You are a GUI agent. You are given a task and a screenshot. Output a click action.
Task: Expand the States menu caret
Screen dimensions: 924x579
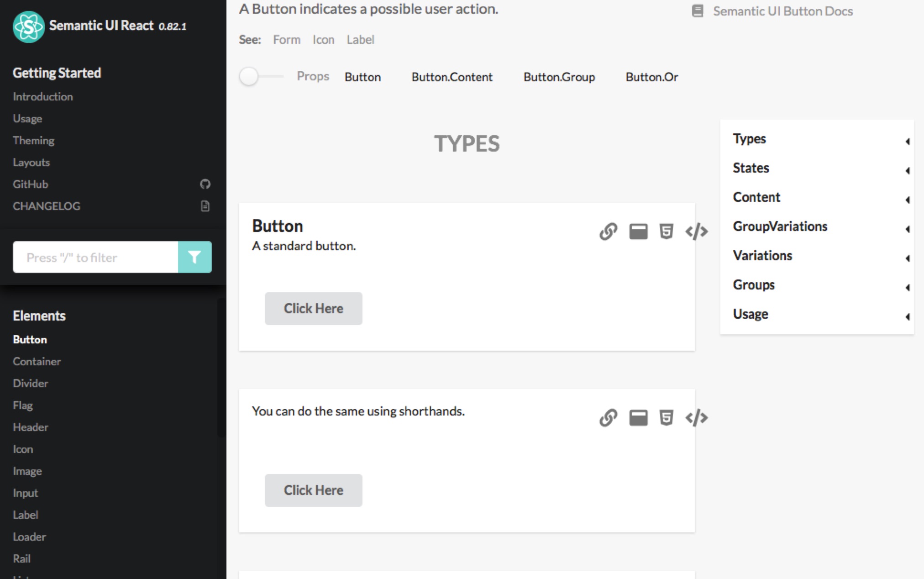click(x=907, y=171)
